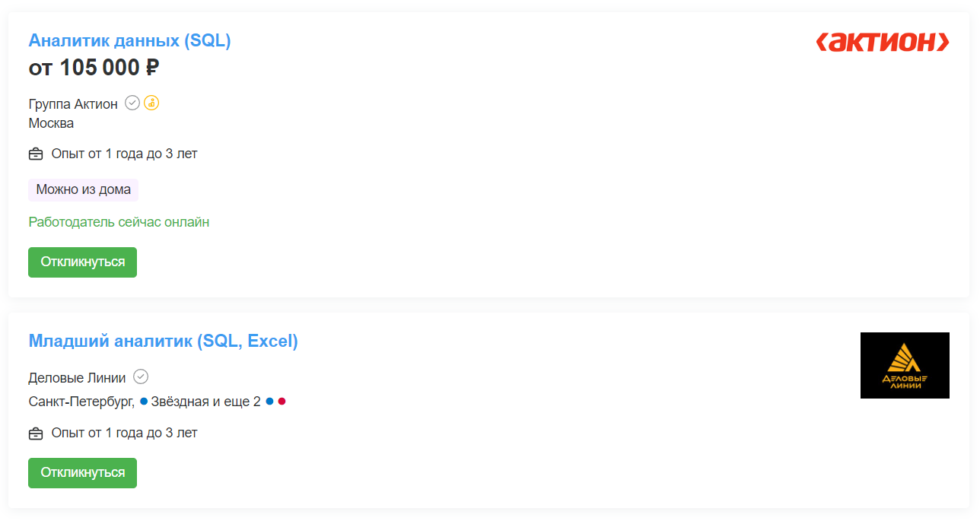Click the blue metro dot before Звёздная

click(144, 402)
